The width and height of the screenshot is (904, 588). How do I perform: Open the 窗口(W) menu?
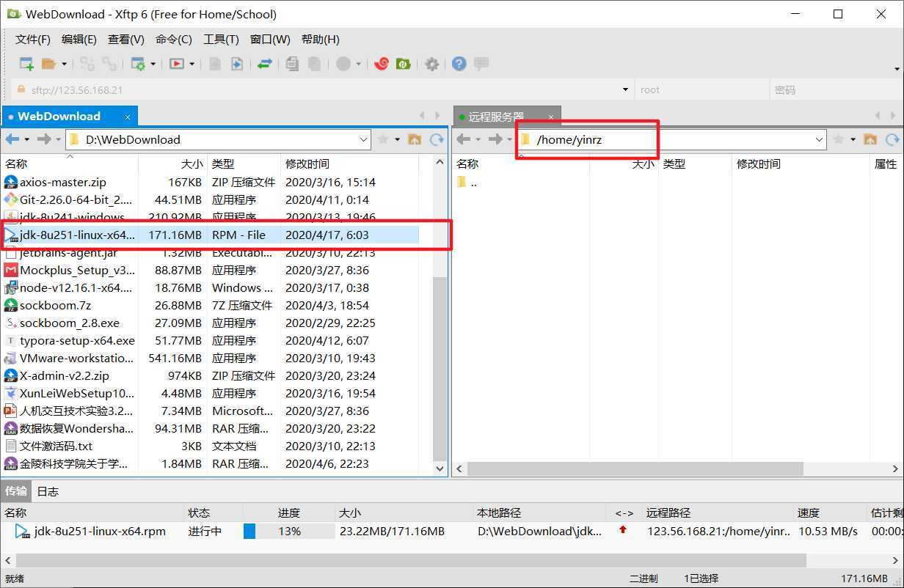(270, 40)
